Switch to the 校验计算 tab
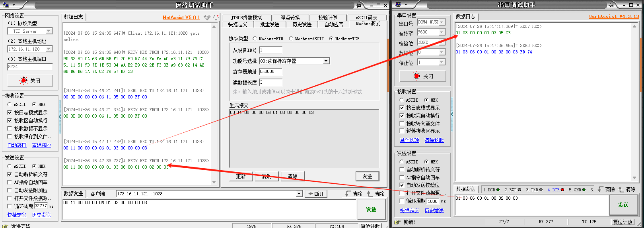This screenshot has height=228, width=644. (328, 18)
